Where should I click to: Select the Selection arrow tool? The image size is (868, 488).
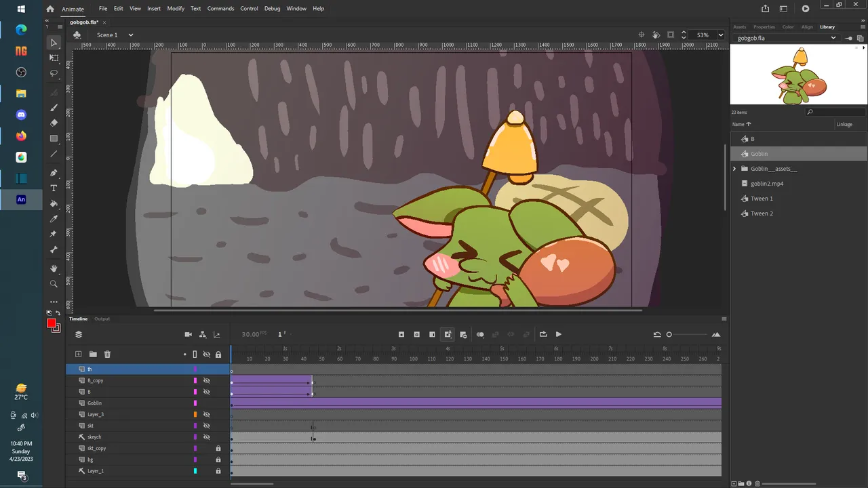pos(54,43)
